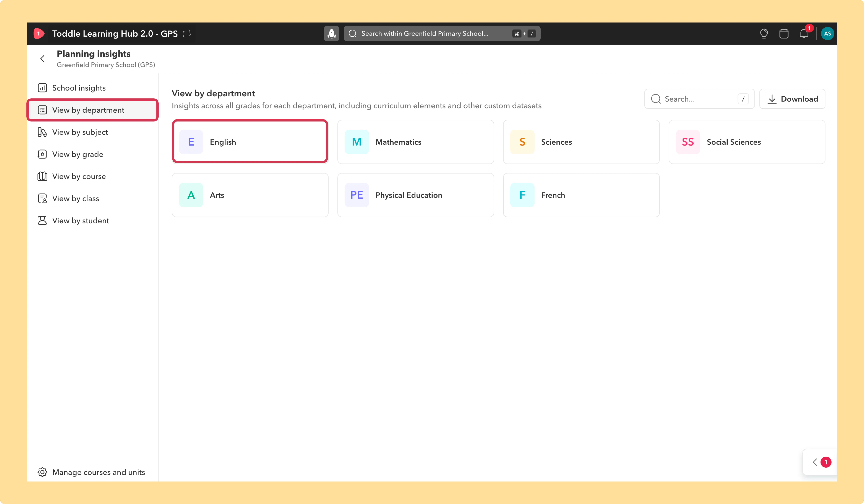Go back using the Planning insights arrow
Image resolution: width=864 pixels, height=504 pixels.
(x=42, y=59)
